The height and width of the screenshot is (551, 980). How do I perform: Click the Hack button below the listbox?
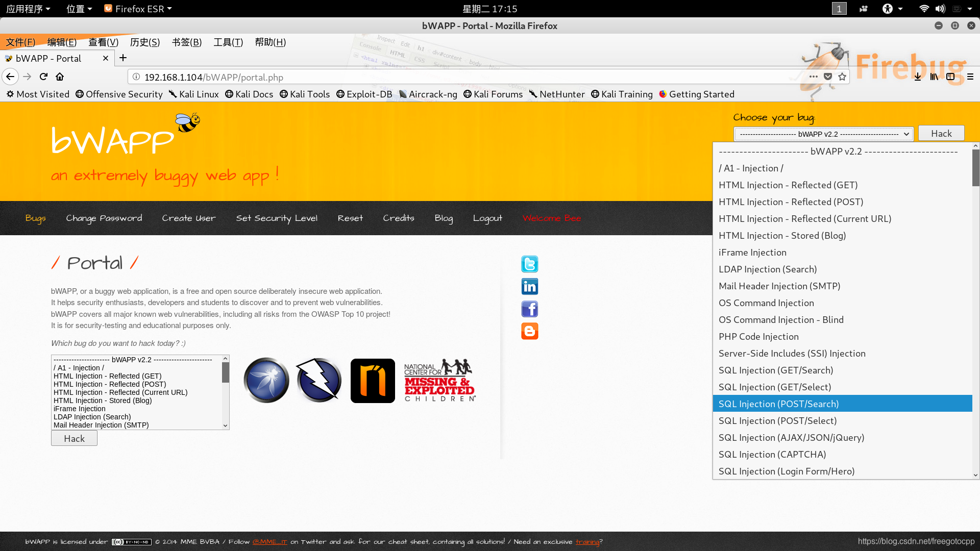click(x=74, y=438)
